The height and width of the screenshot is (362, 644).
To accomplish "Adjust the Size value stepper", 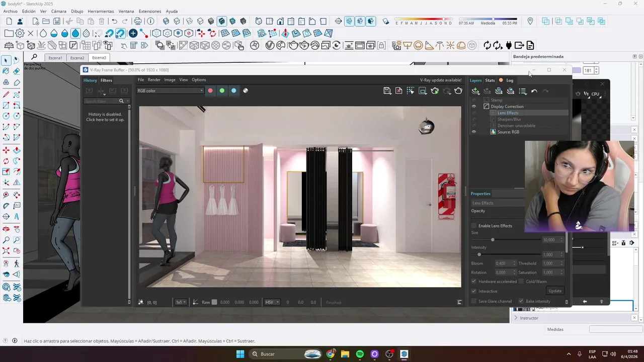I will [x=561, y=240].
